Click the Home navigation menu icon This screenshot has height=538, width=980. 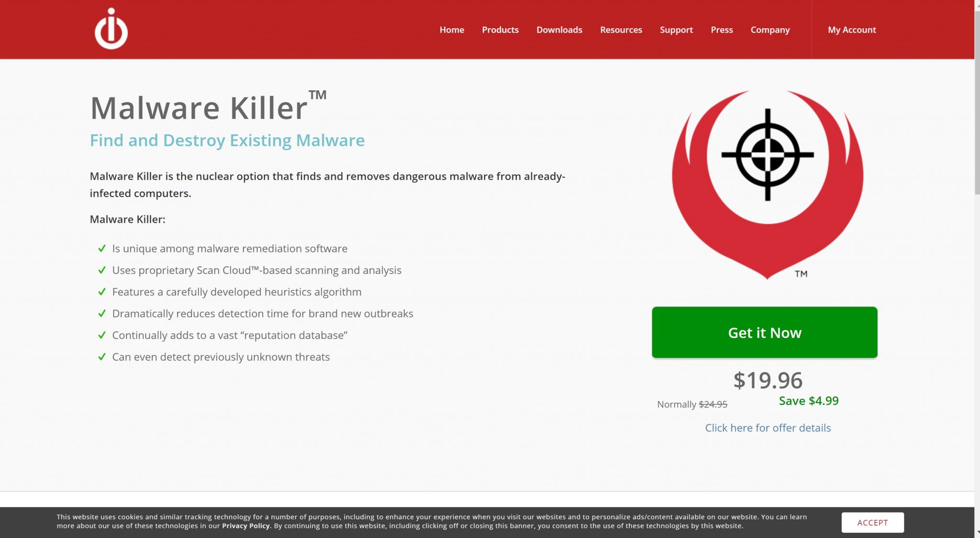tap(452, 29)
